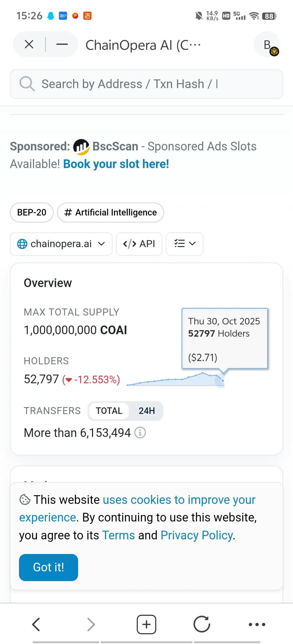
Task: Switch transfers to 24H view
Action: click(x=147, y=411)
